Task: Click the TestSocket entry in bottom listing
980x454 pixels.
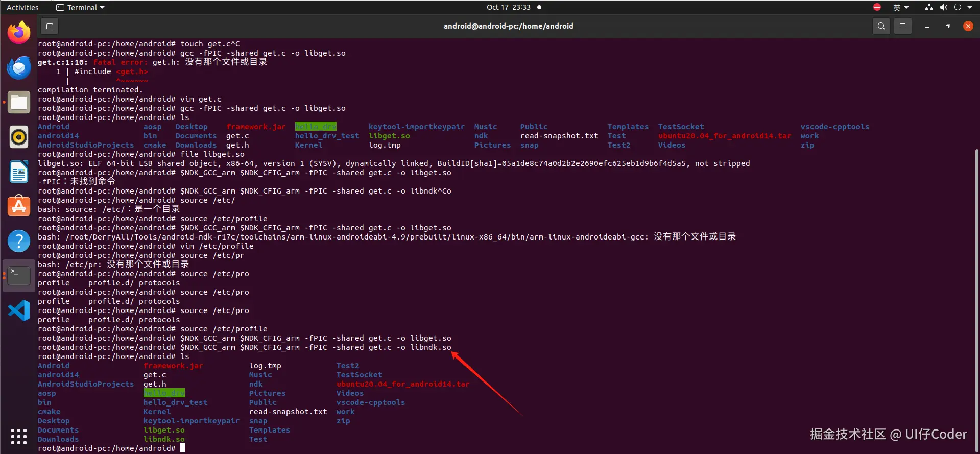Action: [x=359, y=375]
